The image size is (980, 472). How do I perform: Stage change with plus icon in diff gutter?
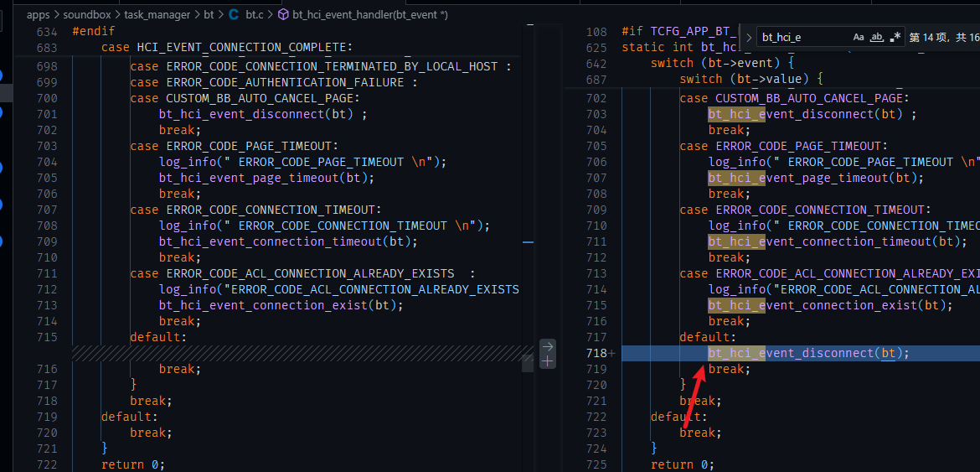[x=548, y=361]
